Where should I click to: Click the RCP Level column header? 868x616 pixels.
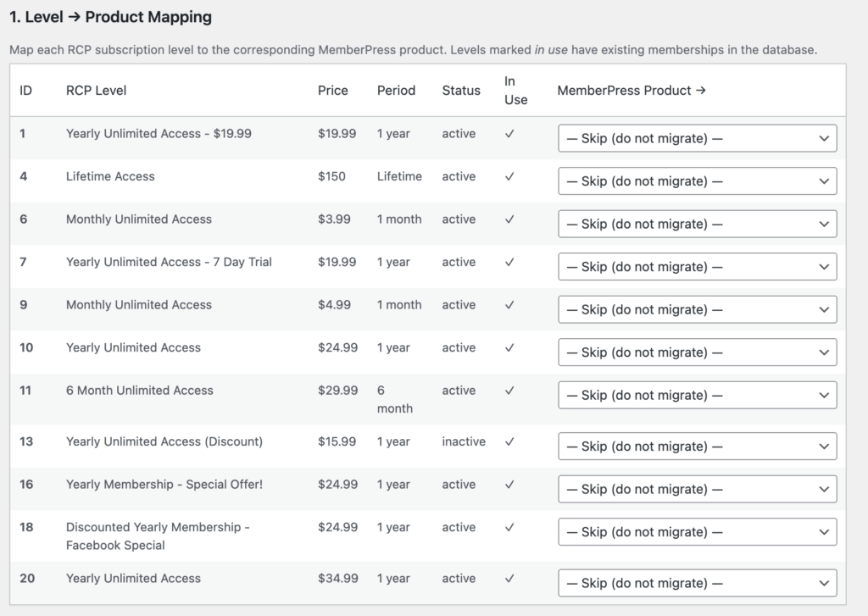tap(96, 90)
